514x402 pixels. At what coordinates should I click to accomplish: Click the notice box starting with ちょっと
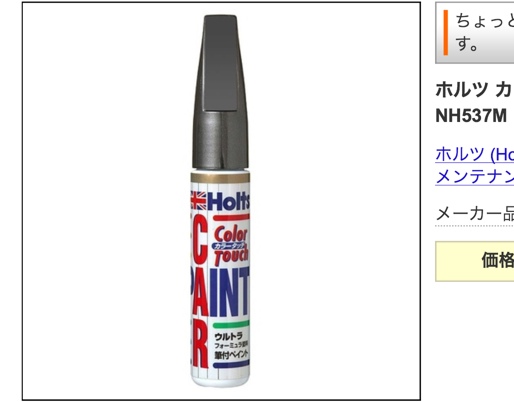tap(475, 33)
